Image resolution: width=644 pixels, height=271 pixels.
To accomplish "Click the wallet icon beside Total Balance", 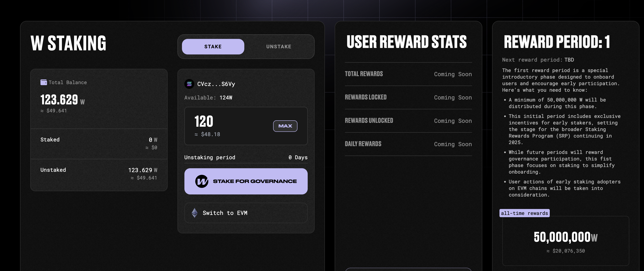I will coord(44,82).
